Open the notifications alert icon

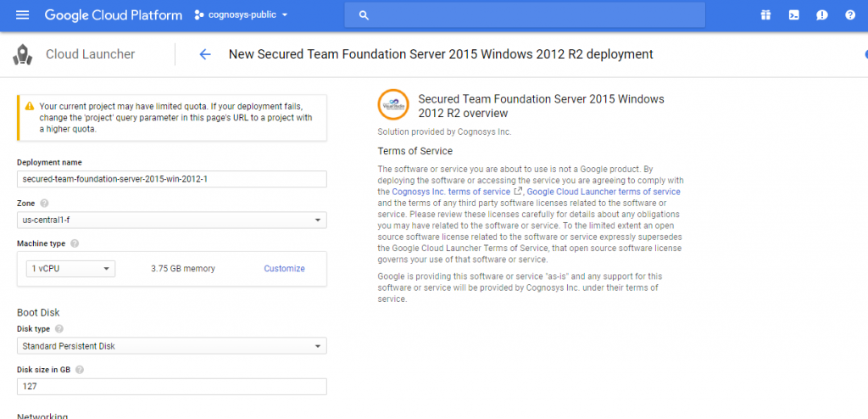point(821,15)
